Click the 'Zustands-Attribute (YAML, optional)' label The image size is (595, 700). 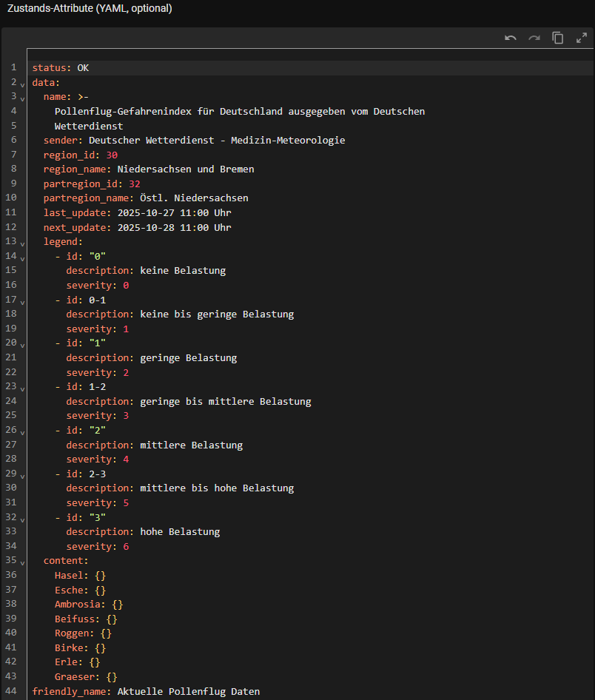[90, 9]
